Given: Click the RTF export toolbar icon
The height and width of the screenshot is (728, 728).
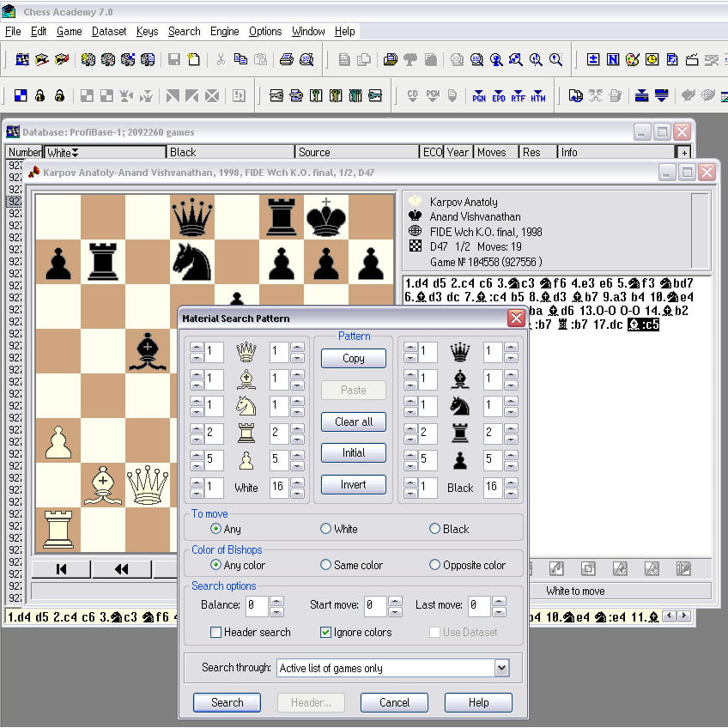Looking at the screenshot, I should point(519,95).
